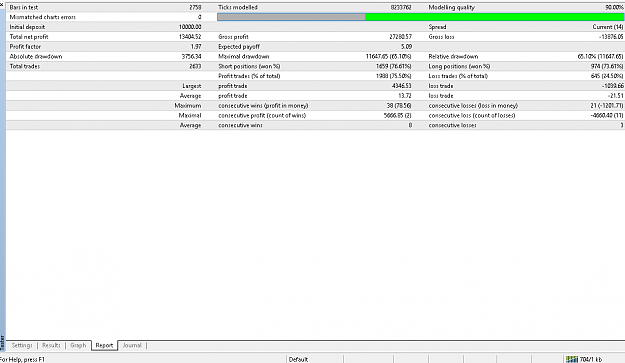Click 'Loss trades (% of total)' label
Screen dimensions: 625x363
coord(458,76)
